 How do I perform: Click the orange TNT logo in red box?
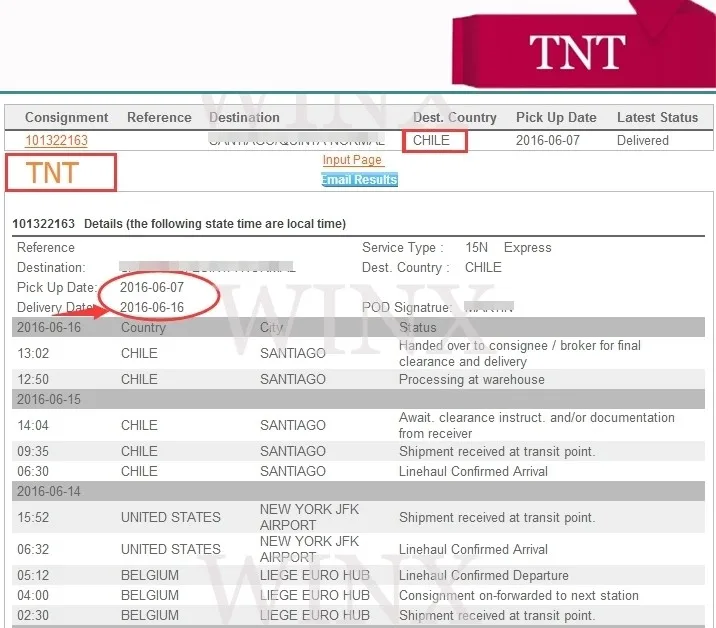pyautogui.click(x=53, y=173)
